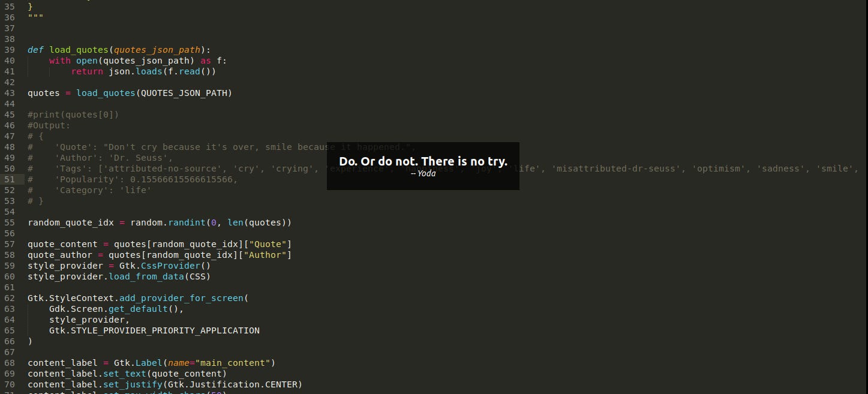
Task: Click the Yoda attribution label
Action: (x=425, y=173)
